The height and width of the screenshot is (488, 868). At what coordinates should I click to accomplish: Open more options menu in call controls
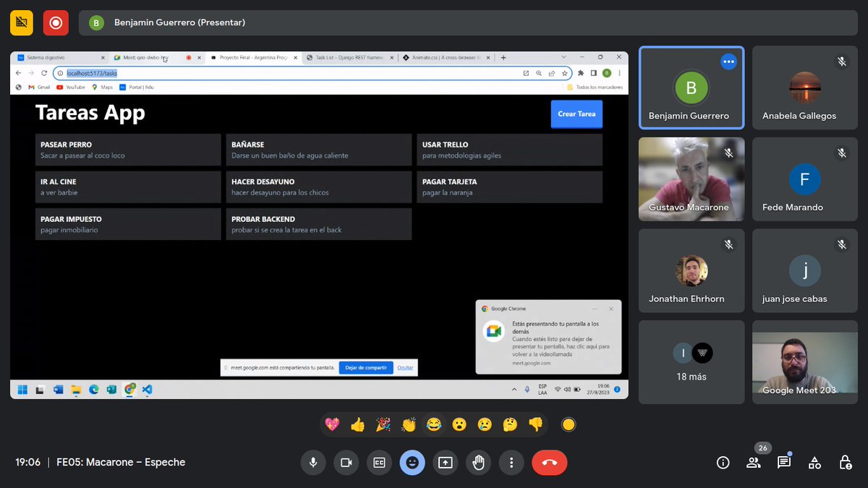[511, 463]
